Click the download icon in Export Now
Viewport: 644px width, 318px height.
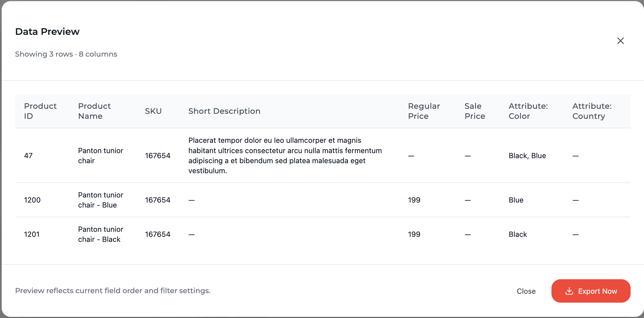(x=569, y=291)
